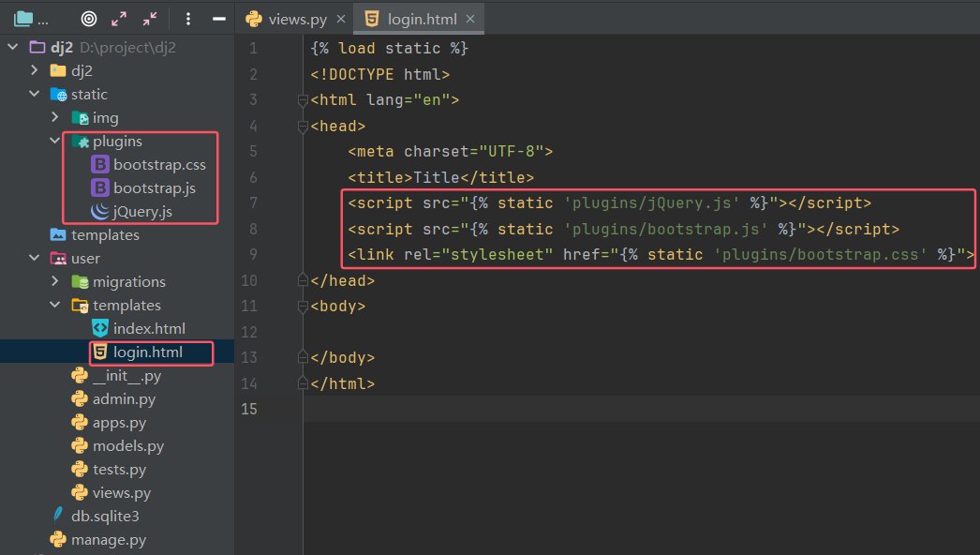Hide the project tool window
The height and width of the screenshot is (555, 980).
(218, 19)
